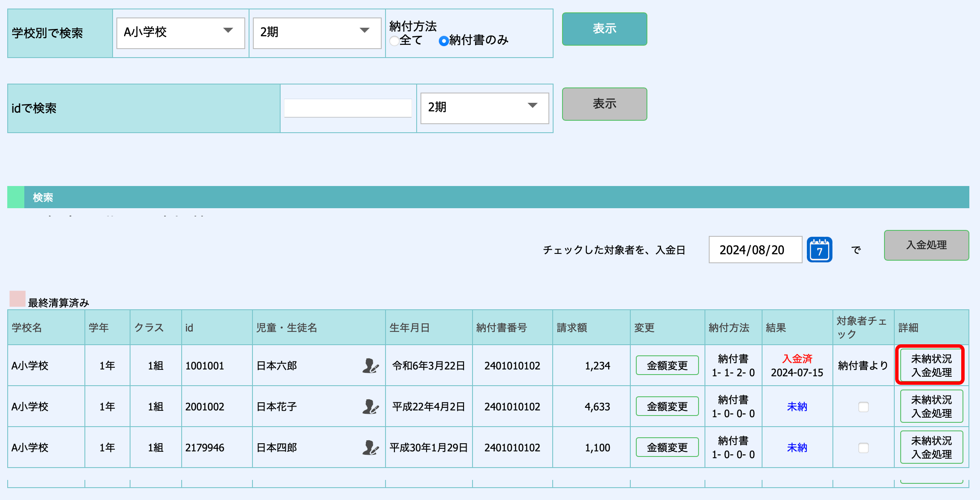The image size is (980, 500).
Task: Check the target checkbox for id 2179946
Action: (863, 448)
